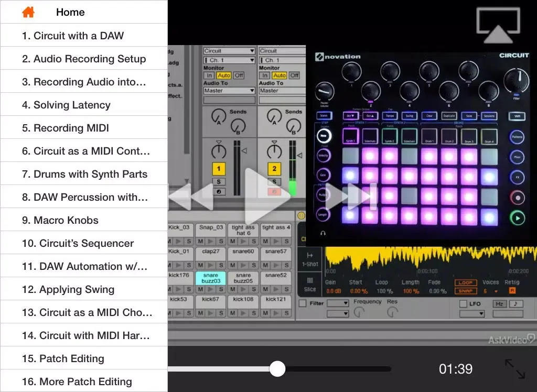Viewport: 537px width, 392px height.
Task: Toggle the orange Retrig R button
Action: pyautogui.click(x=512, y=291)
